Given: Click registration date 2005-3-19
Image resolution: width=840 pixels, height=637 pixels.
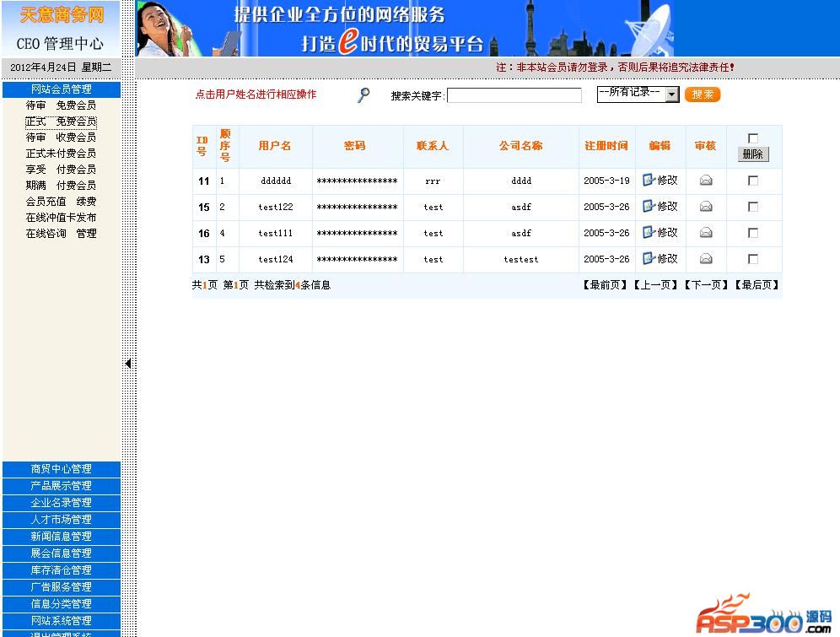Looking at the screenshot, I should click(x=606, y=181).
